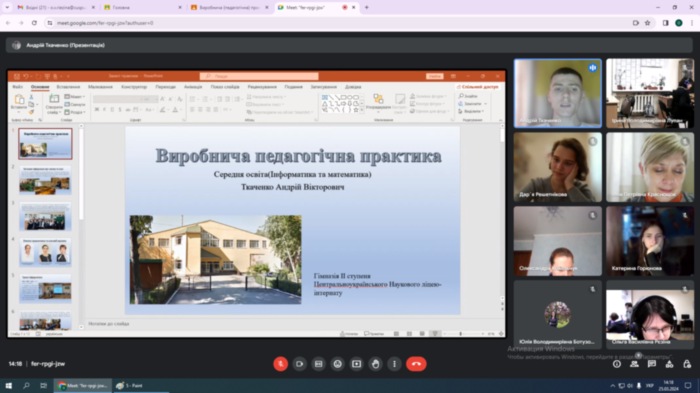Open the three-dot more options menu

point(394,364)
